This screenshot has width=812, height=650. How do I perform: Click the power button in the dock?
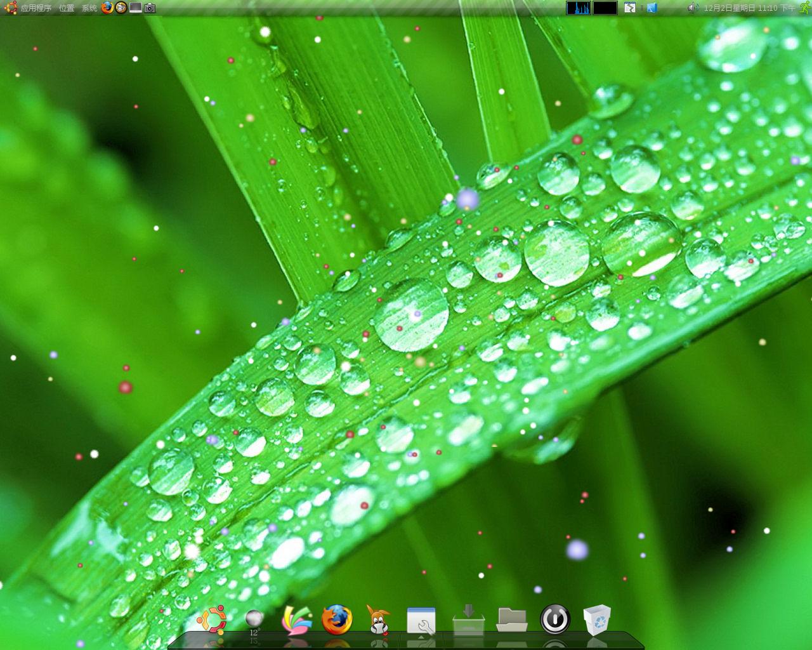[555, 620]
